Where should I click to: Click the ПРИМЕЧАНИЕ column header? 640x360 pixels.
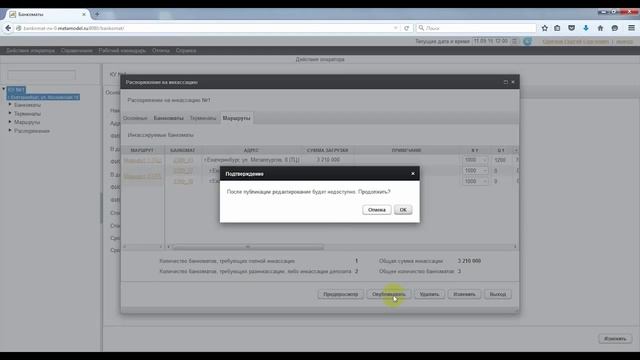click(x=407, y=150)
